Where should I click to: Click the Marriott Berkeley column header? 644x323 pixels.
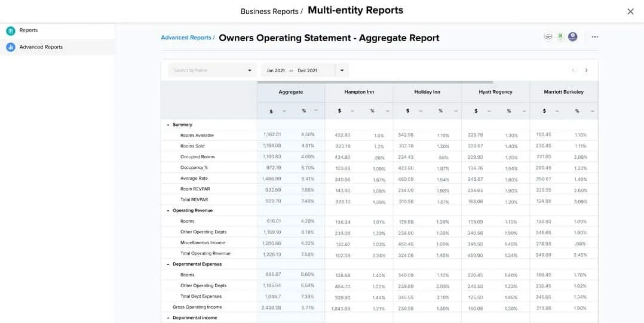(x=563, y=93)
